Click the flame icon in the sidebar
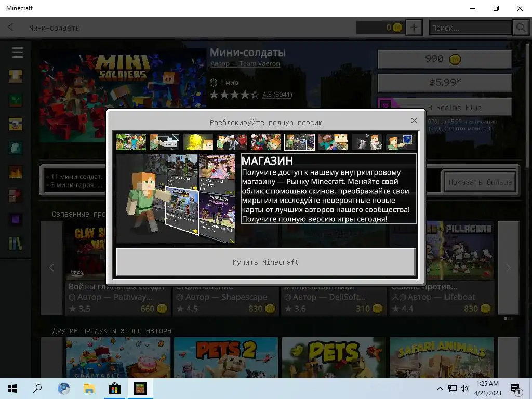Viewport: 532px width, 399px height. pyautogui.click(x=16, y=171)
